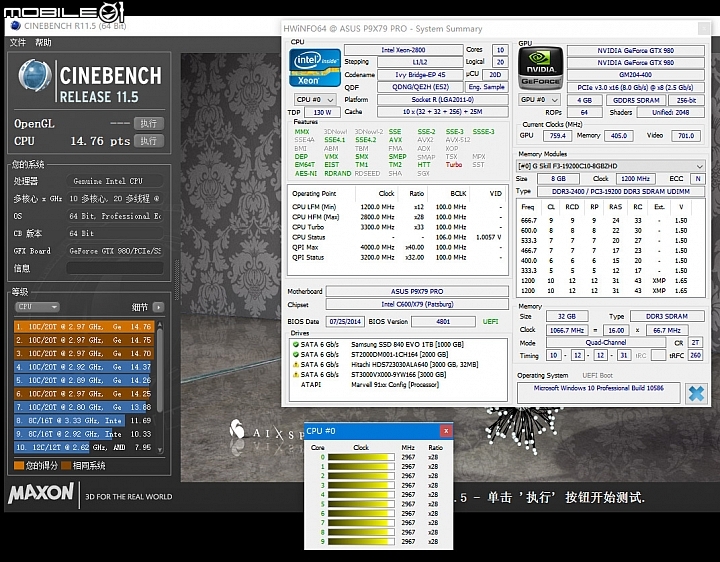This screenshot has width=720, height=562.
Task: Click the ranking list vertical scrollbar
Action: 160,370
